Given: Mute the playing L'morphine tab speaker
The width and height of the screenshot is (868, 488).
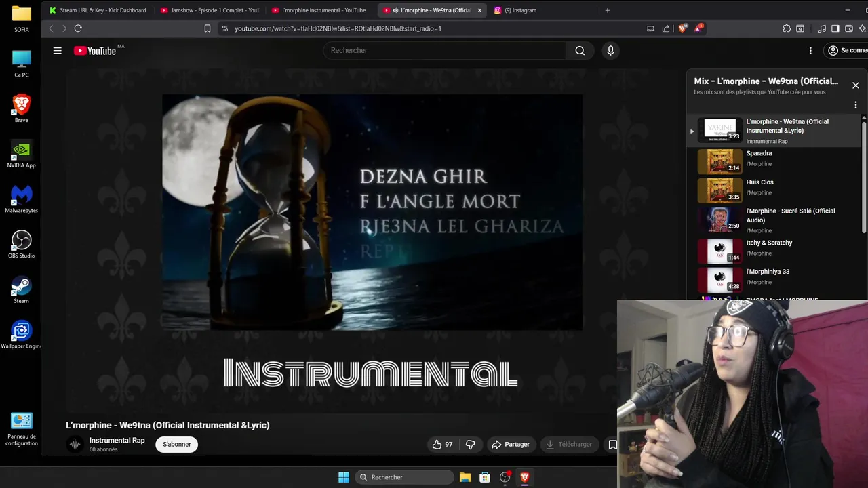Looking at the screenshot, I should (395, 10).
